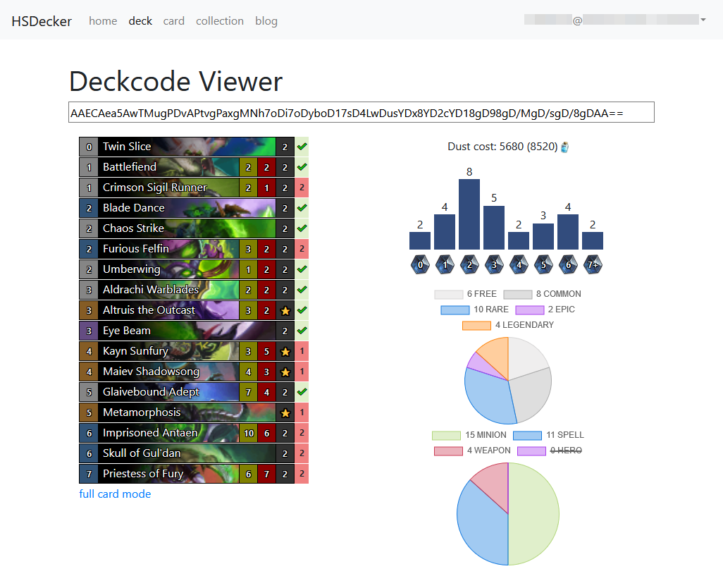
Task: Re-enable the struck-through HERO legend item
Action: (x=550, y=451)
